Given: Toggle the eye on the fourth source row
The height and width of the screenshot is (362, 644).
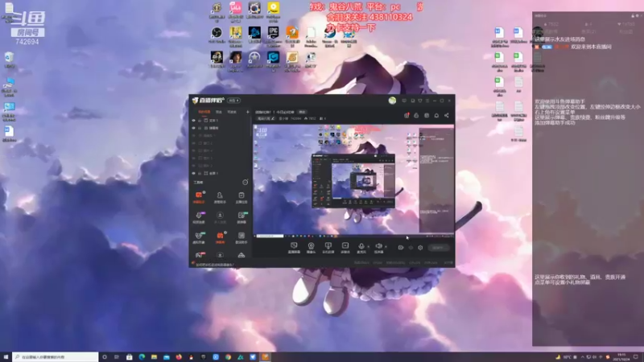Looking at the screenshot, I should pyautogui.click(x=193, y=143).
